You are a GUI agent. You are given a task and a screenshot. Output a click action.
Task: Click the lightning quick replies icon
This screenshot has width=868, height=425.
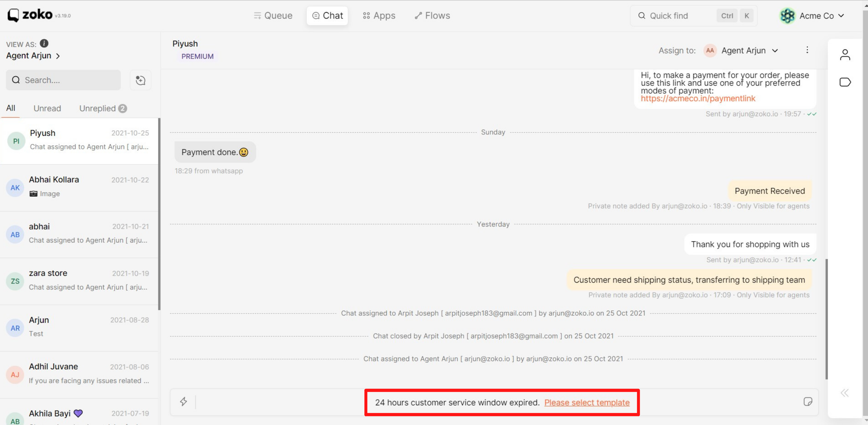tap(183, 401)
